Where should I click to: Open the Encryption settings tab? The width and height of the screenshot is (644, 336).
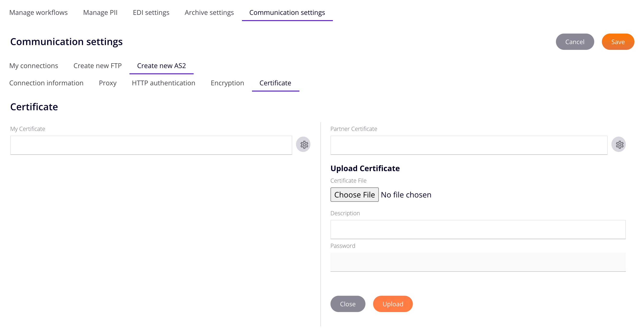[x=227, y=83]
